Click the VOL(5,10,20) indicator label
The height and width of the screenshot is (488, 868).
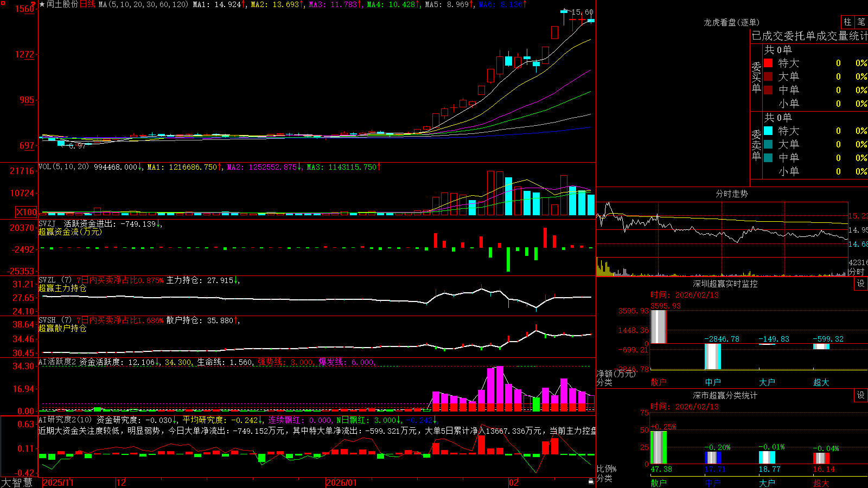(63, 167)
